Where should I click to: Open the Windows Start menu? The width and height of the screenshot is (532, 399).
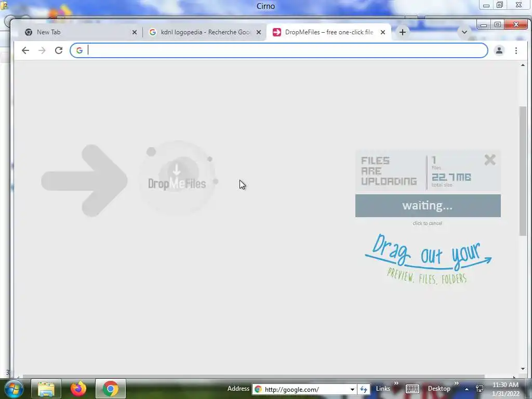coord(13,389)
